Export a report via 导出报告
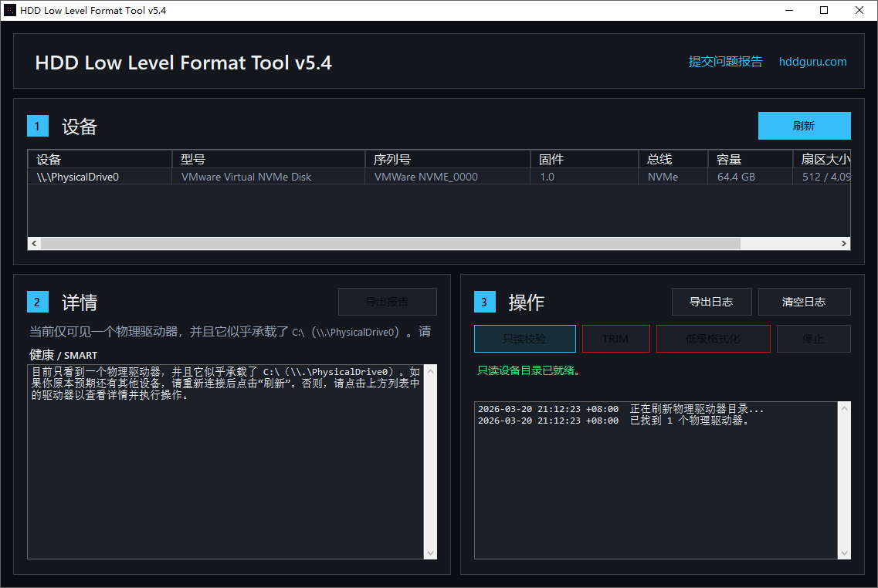878x588 pixels. (x=387, y=302)
